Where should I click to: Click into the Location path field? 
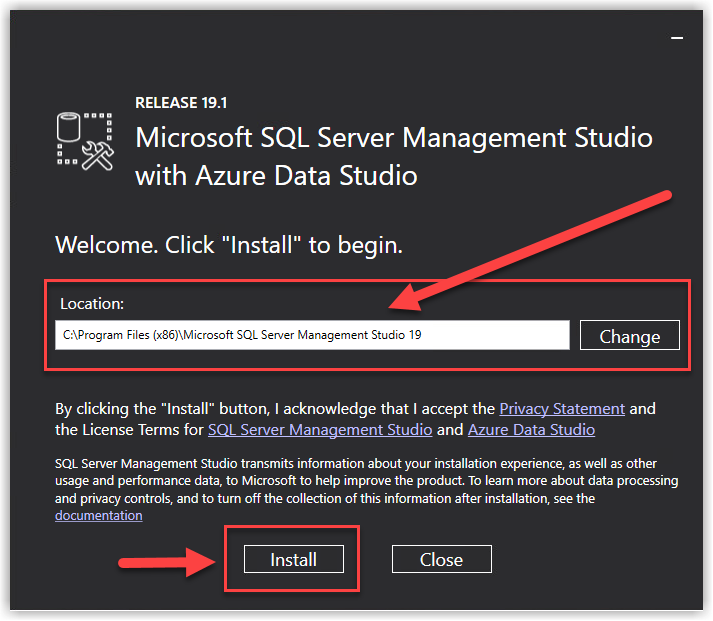click(x=312, y=335)
